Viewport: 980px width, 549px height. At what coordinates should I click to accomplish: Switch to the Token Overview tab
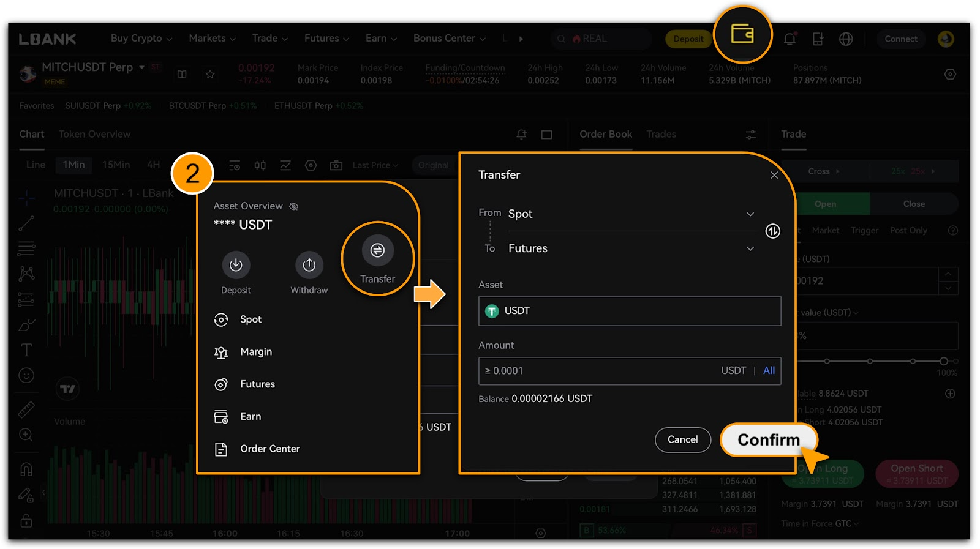pyautogui.click(x=94, y=134)
